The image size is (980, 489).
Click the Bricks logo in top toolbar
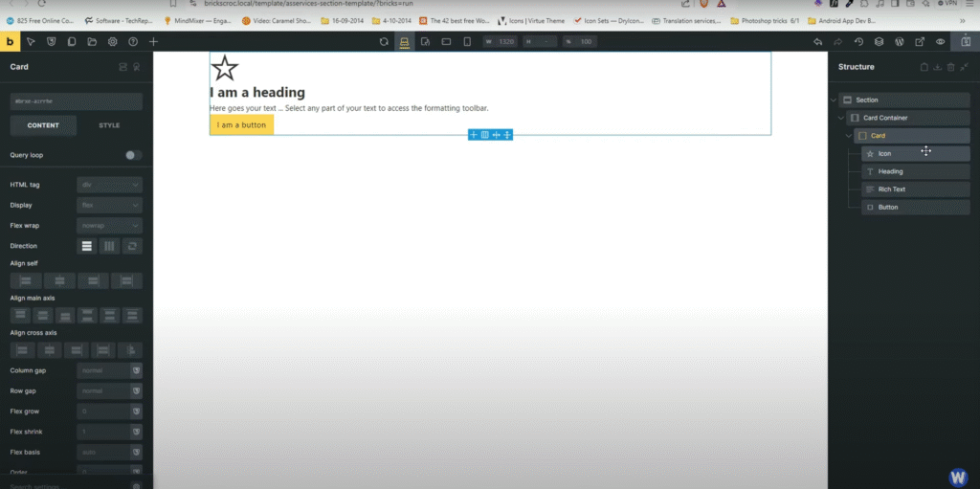pos(10,41)
